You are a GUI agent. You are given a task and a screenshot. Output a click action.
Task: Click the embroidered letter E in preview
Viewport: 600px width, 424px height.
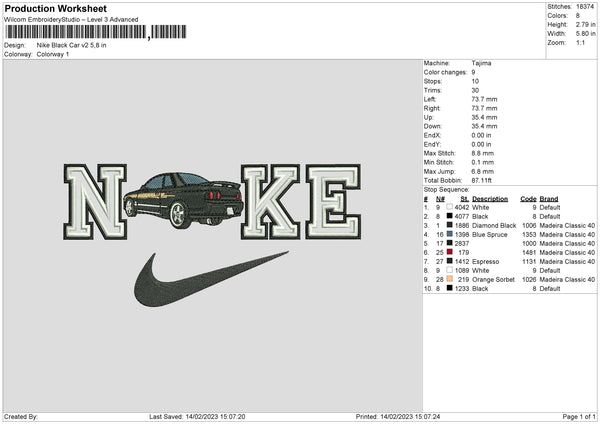(333, 202)
